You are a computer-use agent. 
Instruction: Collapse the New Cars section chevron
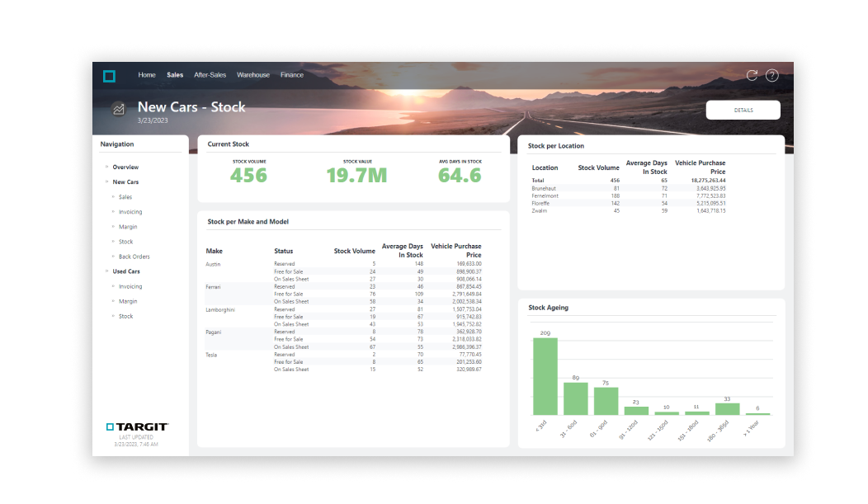coord(107,181)
